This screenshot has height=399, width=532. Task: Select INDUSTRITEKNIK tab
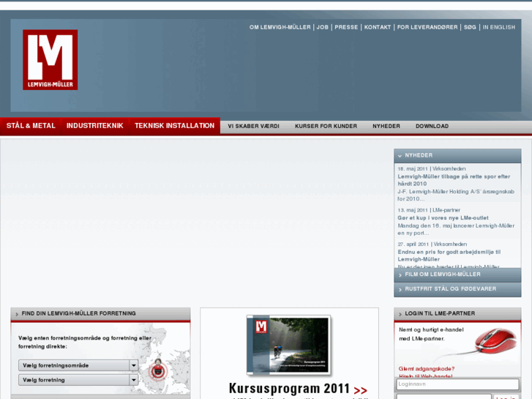tap(94, 126)
